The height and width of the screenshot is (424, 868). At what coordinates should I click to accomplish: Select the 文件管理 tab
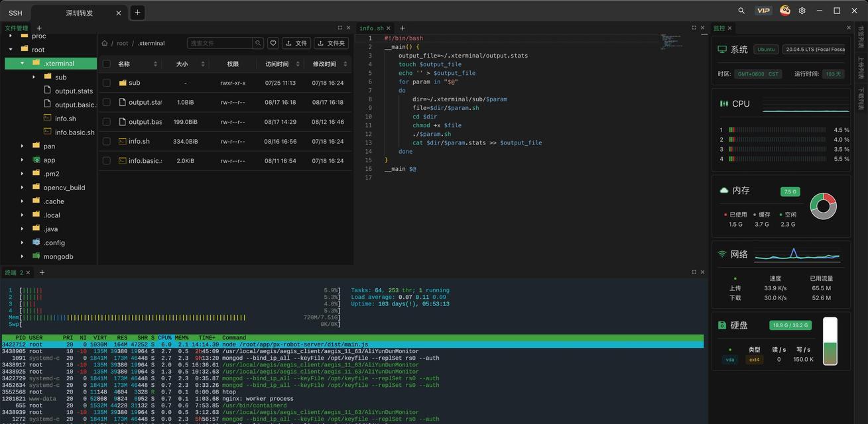click(17, 28)
